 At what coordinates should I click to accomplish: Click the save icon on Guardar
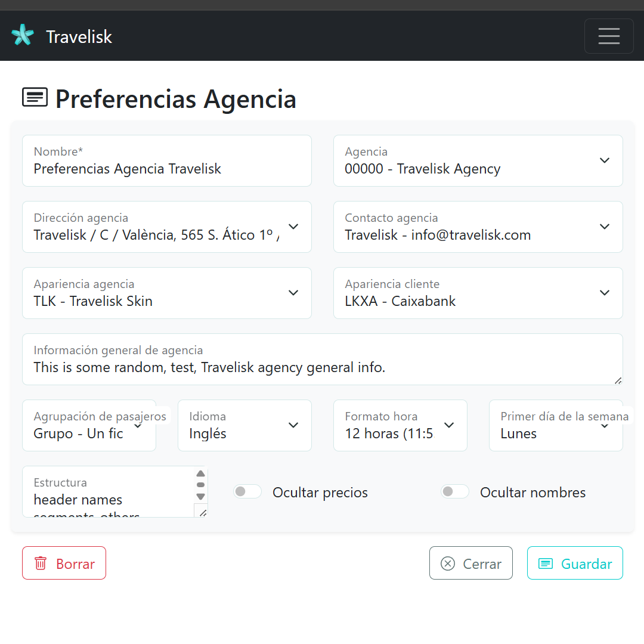546,563
